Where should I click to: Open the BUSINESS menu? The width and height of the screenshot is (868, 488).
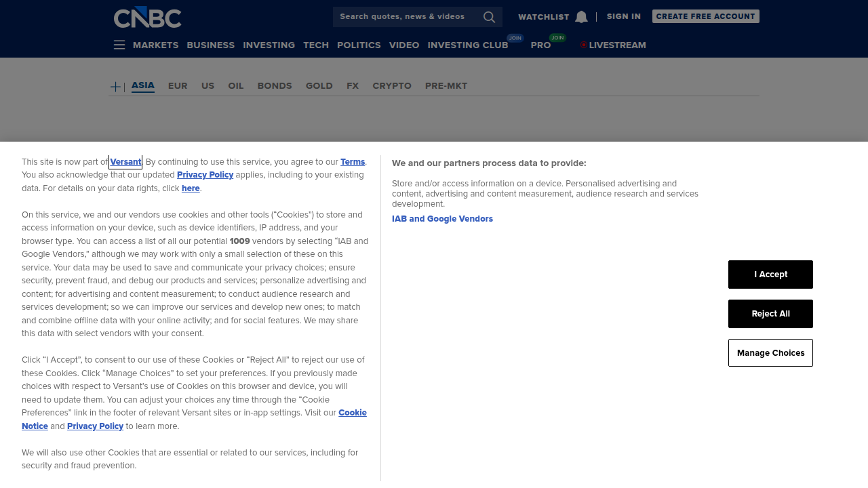[x=211, y=45]
